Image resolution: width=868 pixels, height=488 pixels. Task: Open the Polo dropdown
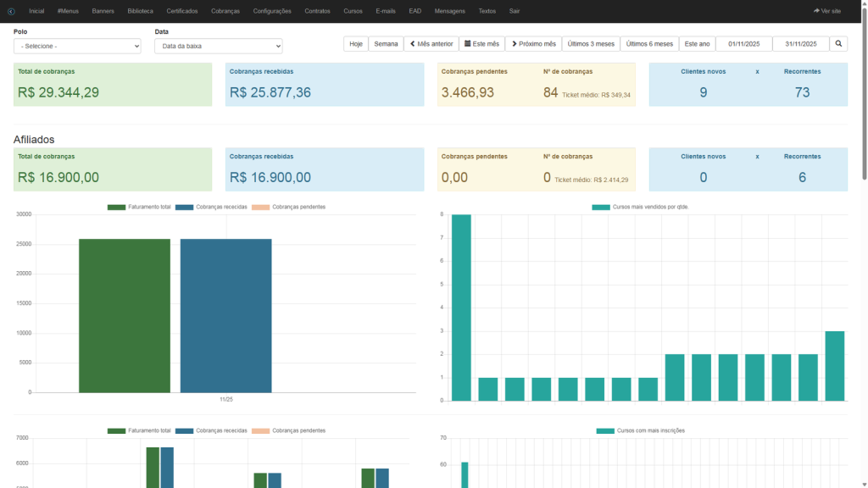tap(77, 46)
